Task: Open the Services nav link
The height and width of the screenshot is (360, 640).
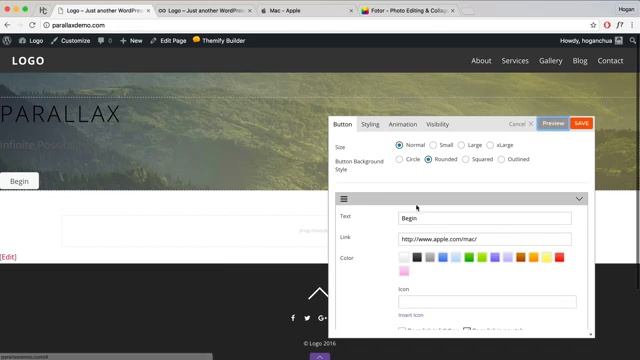Action: pos(515,60)
